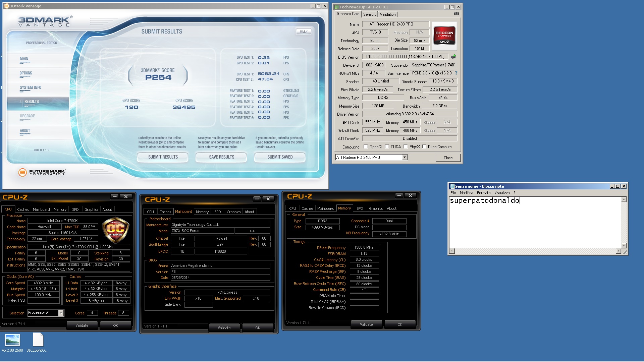Image resolution: width=644 pixels, height=362 pixels.
Task: Open the Visualizza menu in Notepad
Action: (x=502, y=193)
